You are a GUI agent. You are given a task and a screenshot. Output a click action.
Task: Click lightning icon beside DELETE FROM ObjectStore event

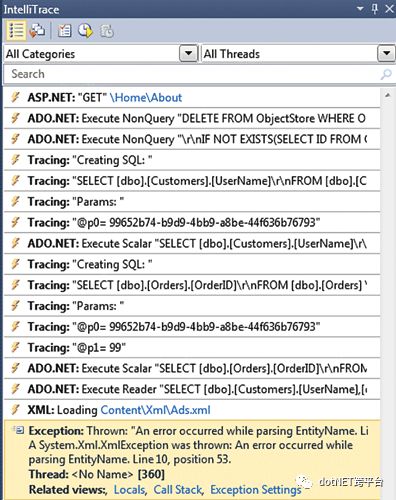coord(15,118)
